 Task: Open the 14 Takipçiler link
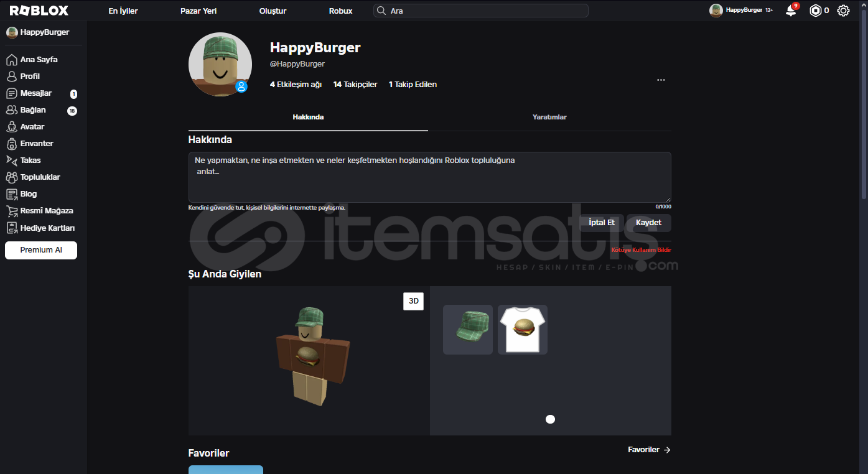[355, 85]
